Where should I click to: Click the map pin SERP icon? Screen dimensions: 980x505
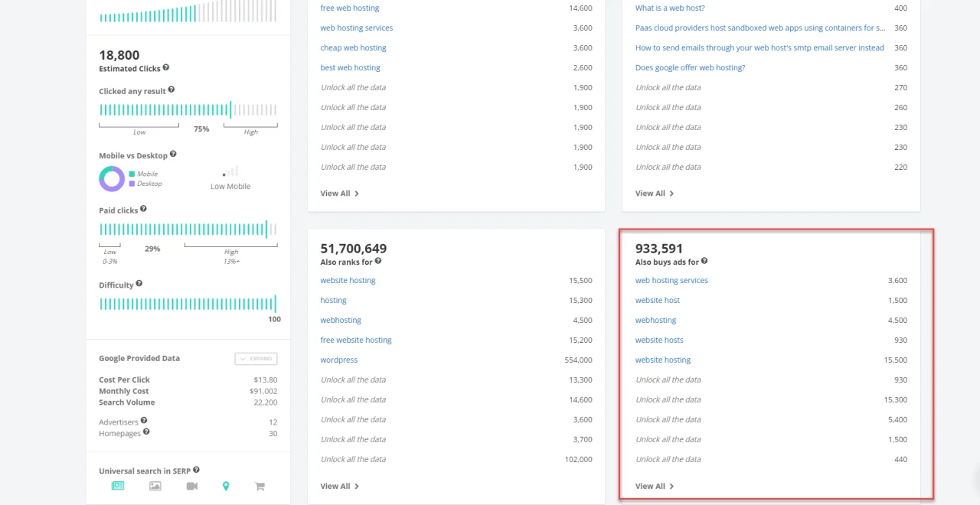coord(226,486)
